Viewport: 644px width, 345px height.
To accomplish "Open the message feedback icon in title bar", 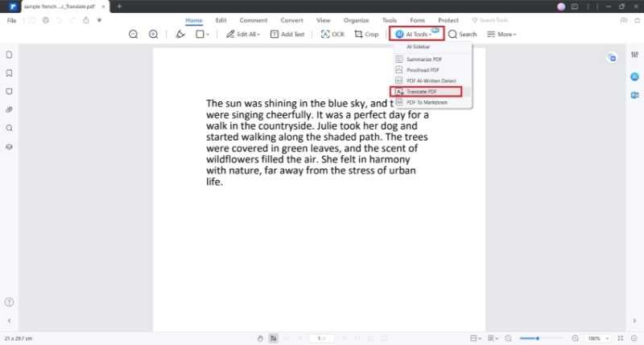I will (x=575, y=6).
